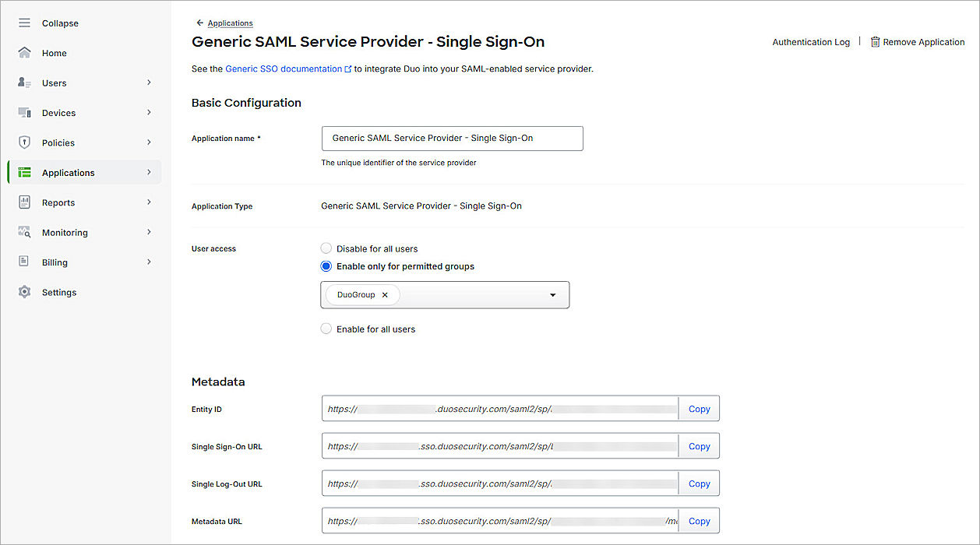Remove the DuoGroup tag
The width and height of the screenshot is (980, 545).
point(385,295)
